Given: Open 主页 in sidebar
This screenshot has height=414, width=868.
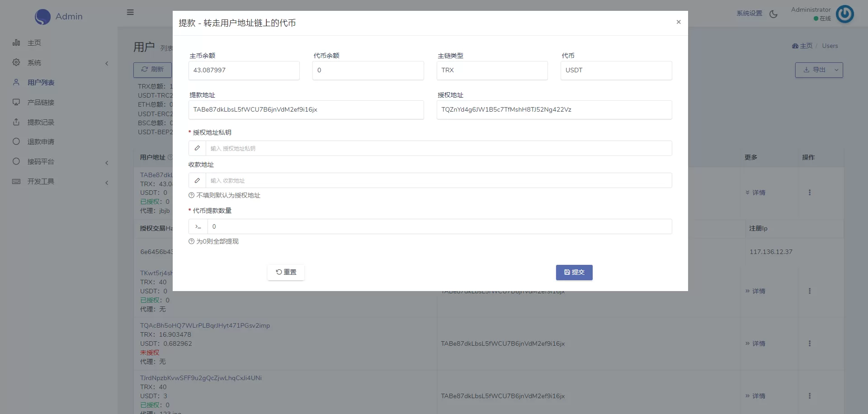Looking at the screenshot, I should (x=34, y=43).
